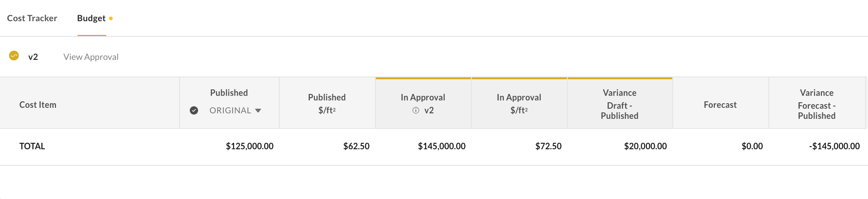Select the TOTAL row label

(32, 146)
